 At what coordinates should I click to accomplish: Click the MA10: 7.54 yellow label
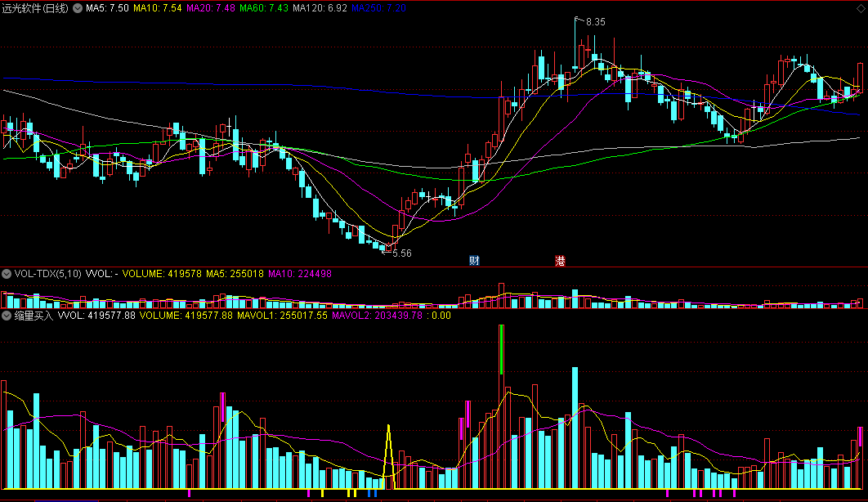(158, 8)
